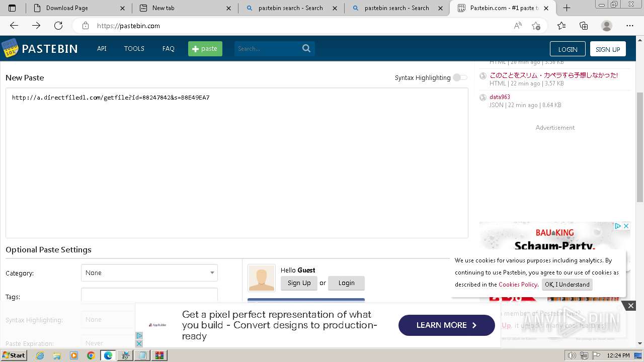This screenshot has width=644, height=362.
Task: Switch to second pastebin search tab
Action: pyautogui.click(x=397, y=8)
